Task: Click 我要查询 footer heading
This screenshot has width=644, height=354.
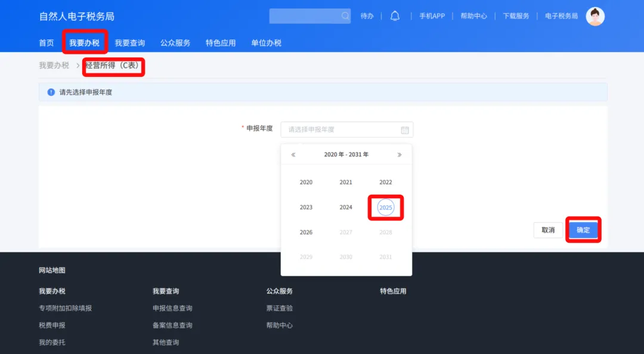Action: click(x=166, y=291)
